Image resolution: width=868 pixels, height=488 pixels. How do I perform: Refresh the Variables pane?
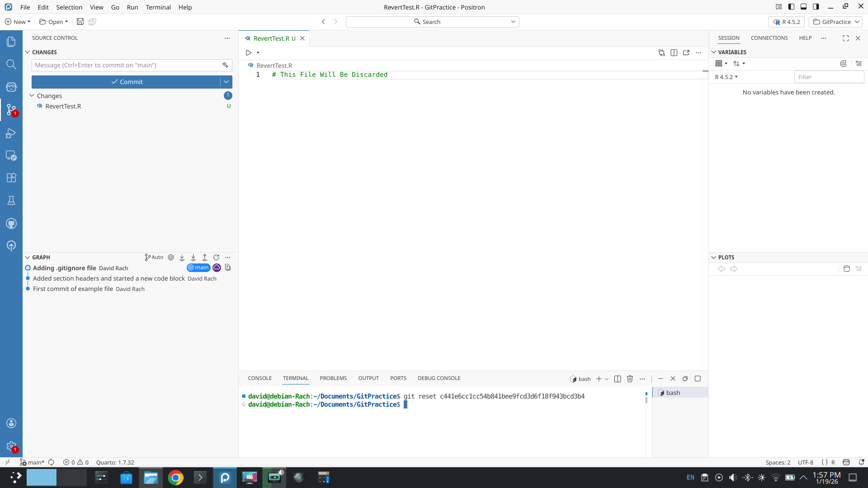[843, 64]
